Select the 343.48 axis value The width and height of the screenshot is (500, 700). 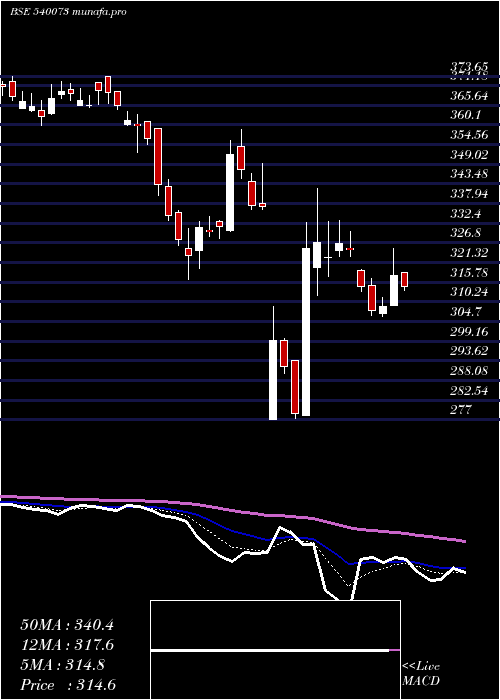[469, 174]
